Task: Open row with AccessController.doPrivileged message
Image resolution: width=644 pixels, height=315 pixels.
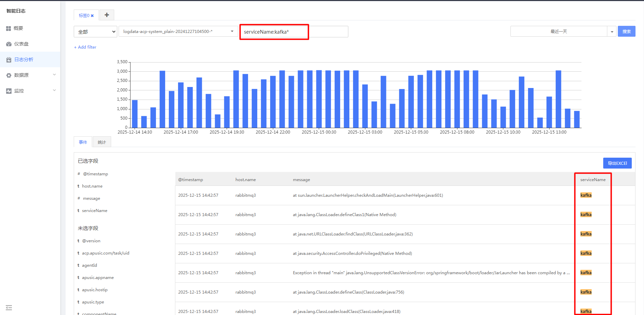Action: point(405,253)
